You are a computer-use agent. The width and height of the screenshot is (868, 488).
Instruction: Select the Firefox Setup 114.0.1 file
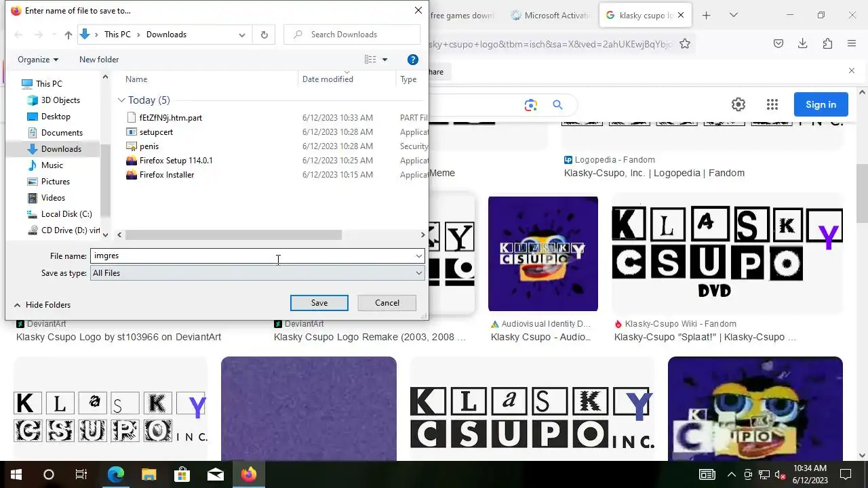point(176,161)
